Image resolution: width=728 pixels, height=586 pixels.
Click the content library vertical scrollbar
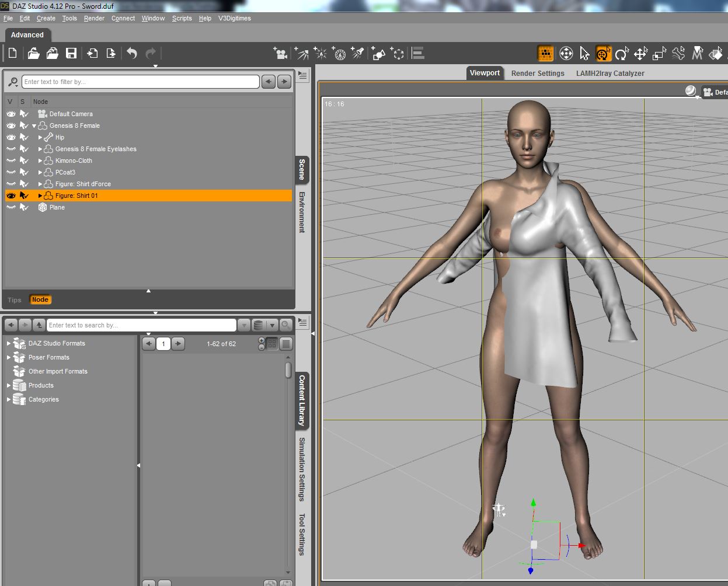288,370
